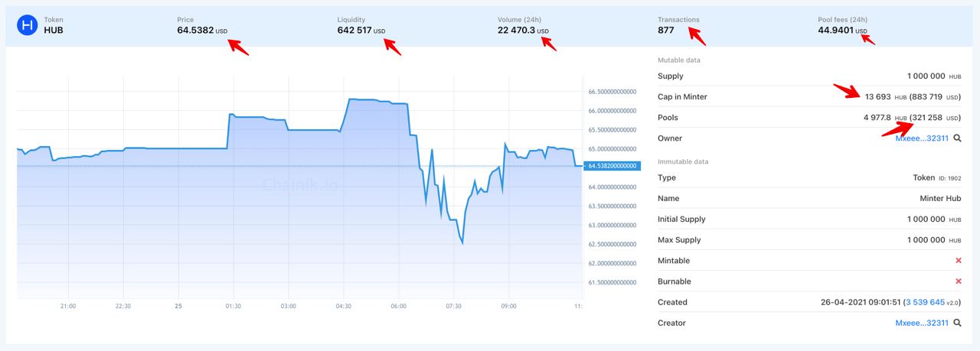Click the Transactions count 877

tap(665, 31)
